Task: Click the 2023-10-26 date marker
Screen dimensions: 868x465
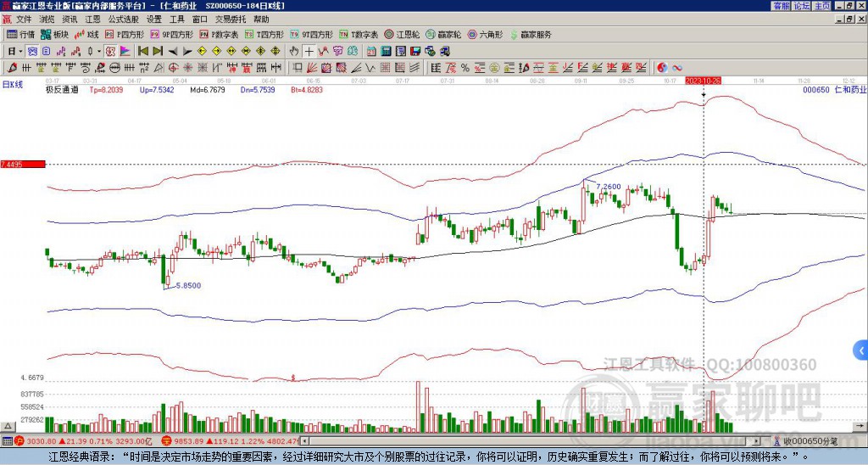Action: (x=703, y=81)
